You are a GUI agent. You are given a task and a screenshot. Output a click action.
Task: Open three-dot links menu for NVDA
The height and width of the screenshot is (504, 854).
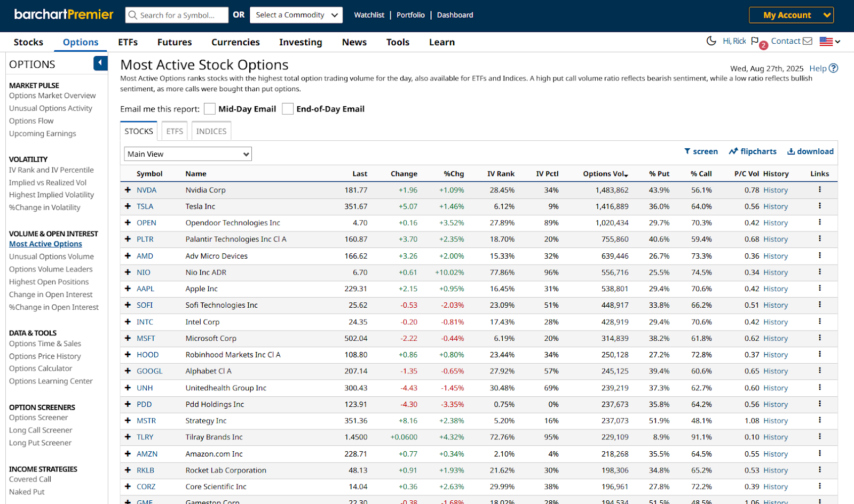[820, 189]
